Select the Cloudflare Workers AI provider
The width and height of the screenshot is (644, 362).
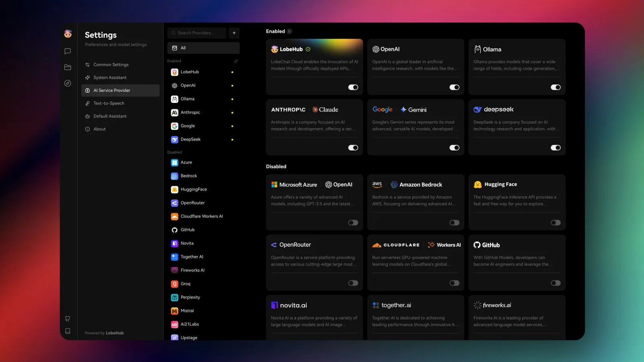pyautogui.click(x=201, y=216)
